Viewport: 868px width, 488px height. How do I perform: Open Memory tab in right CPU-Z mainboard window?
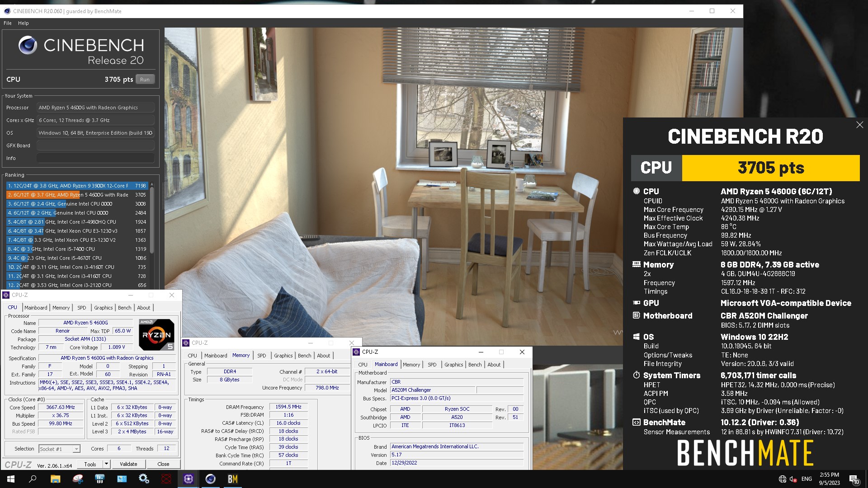[x=411, y=365]
